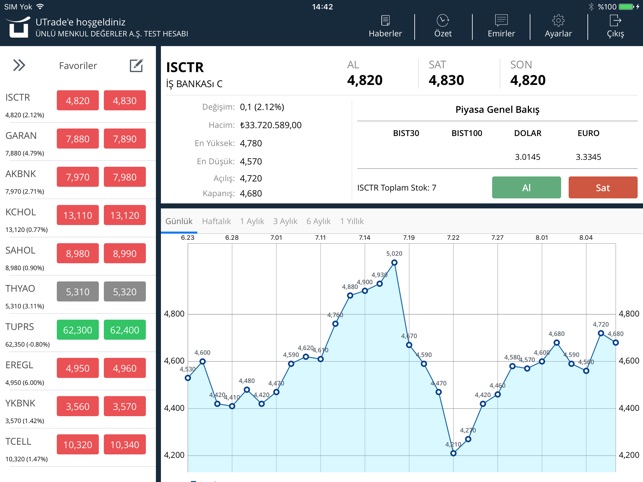The width and height of the screenshot is (643, 482).
Task: Click Hacim value ₺33.720.589,00
Action: pos(271,125)
